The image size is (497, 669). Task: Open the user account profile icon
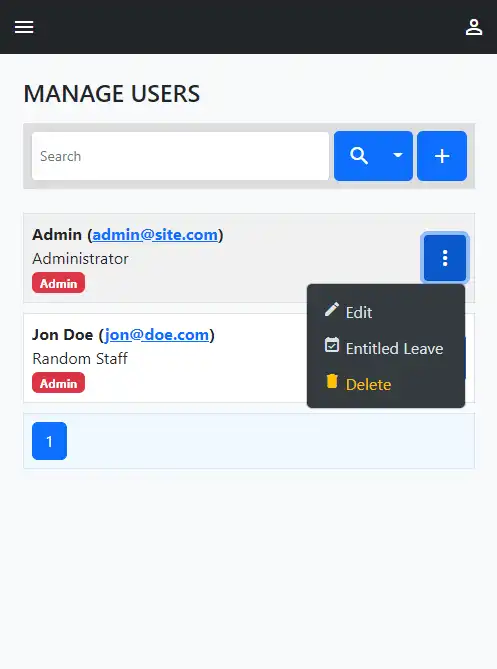pos(474,27)
